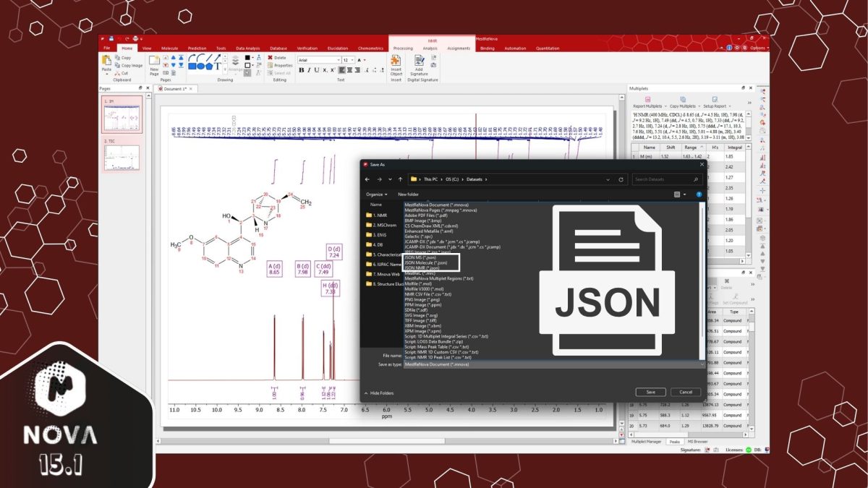
Task: Collapse folders with Hide Folders
Action: click(x=380, y=393)
